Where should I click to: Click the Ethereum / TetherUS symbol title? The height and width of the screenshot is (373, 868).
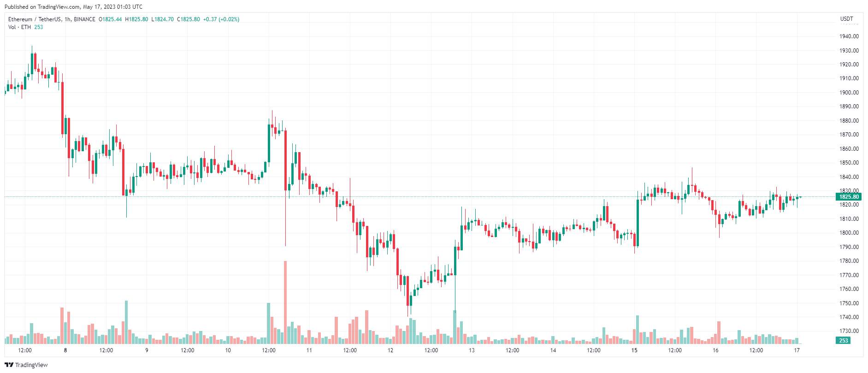pos(35,19)
